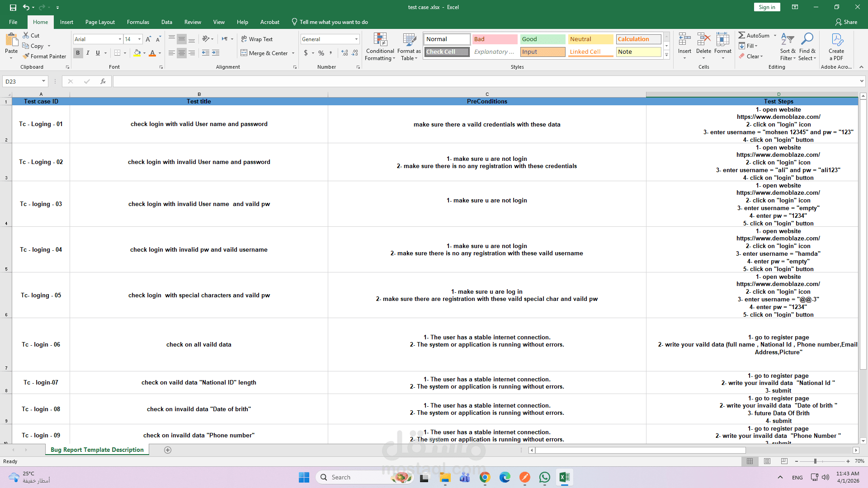The height and width of the screenshot is (488, 868).
Task: Open the Name Box dropdown arrow
Action: [43, 81]
